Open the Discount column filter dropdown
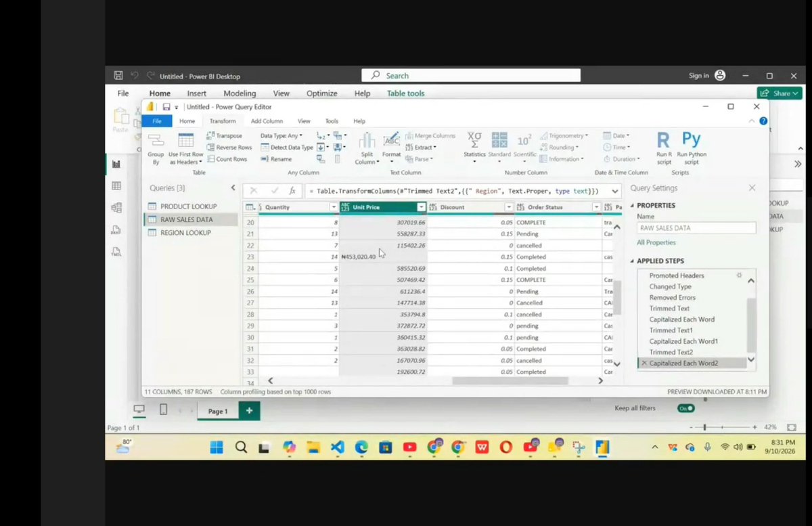812x526 pixels. 508,207
